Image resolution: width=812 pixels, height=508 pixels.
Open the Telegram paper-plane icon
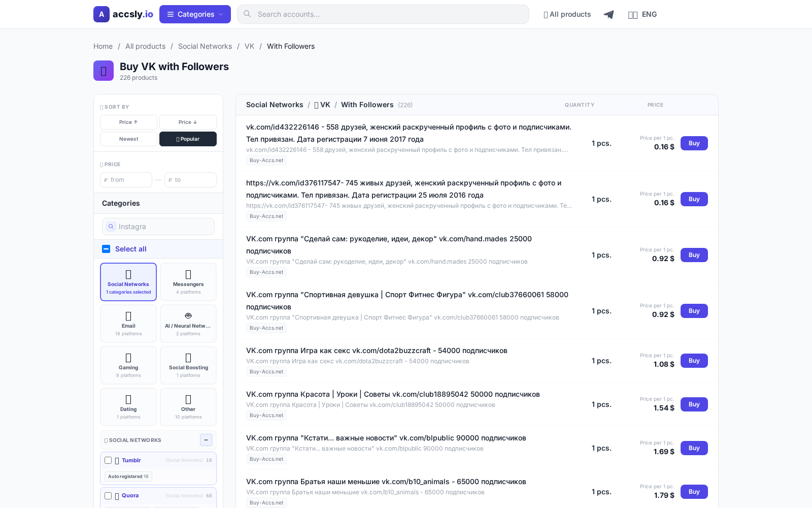608,14
